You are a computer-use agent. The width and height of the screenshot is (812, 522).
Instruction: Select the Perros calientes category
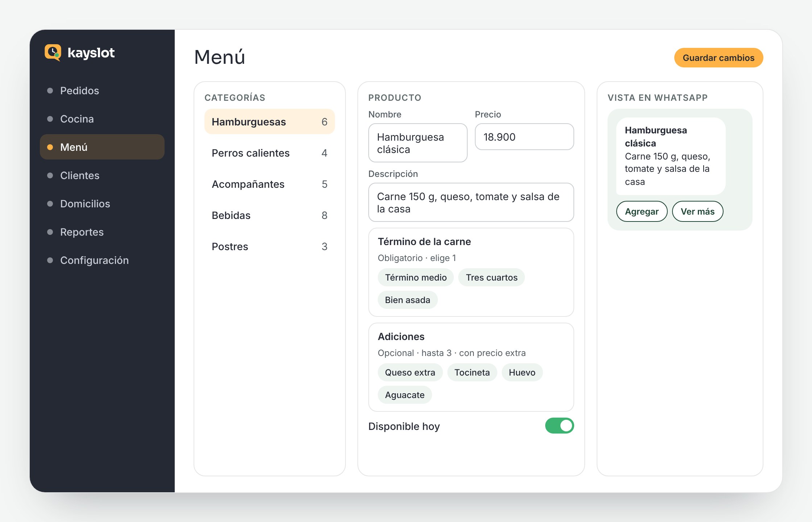pos(270,153)
